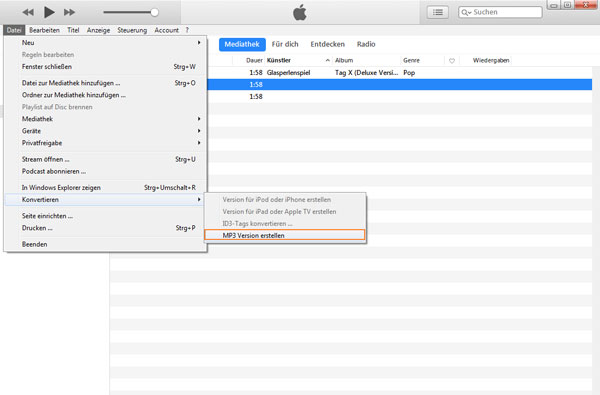Choose Drucken from the Datei menu
Viewport: 600px width, 395px height.
(x=106, y=228)
